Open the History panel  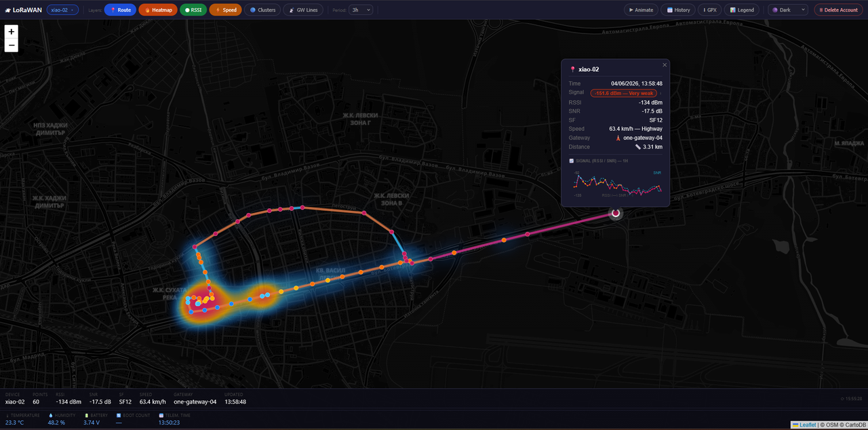pos(678,10)
